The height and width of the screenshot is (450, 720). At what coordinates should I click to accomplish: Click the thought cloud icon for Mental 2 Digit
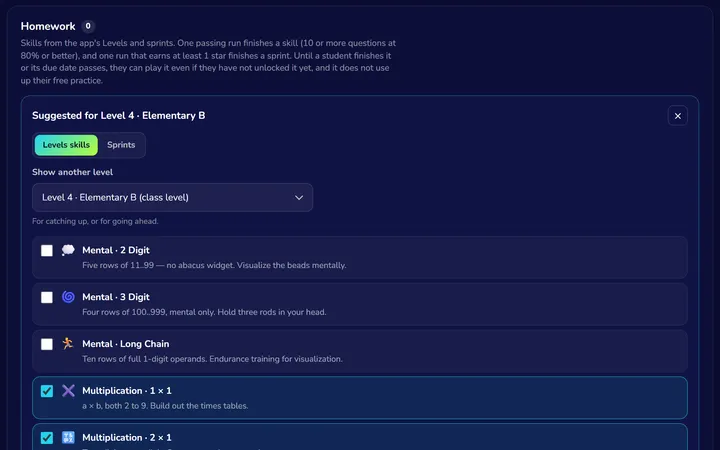pos(68,250)
